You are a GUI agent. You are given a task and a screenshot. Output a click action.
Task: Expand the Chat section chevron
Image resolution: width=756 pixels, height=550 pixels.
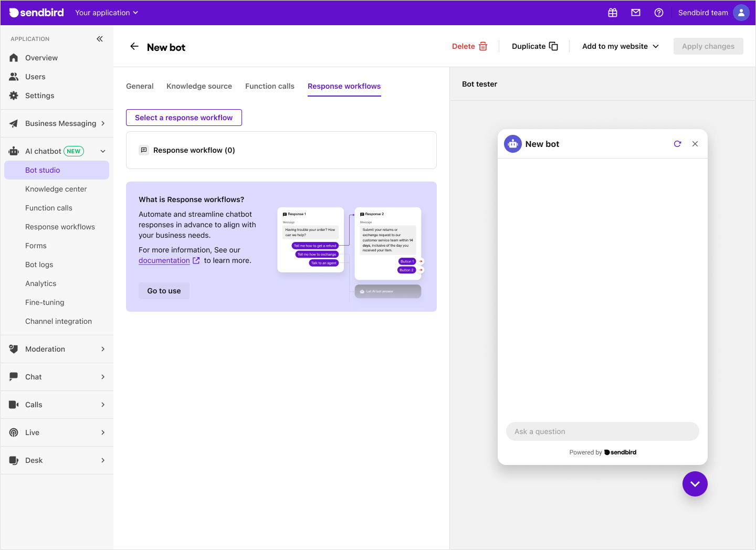coord(103,377)
